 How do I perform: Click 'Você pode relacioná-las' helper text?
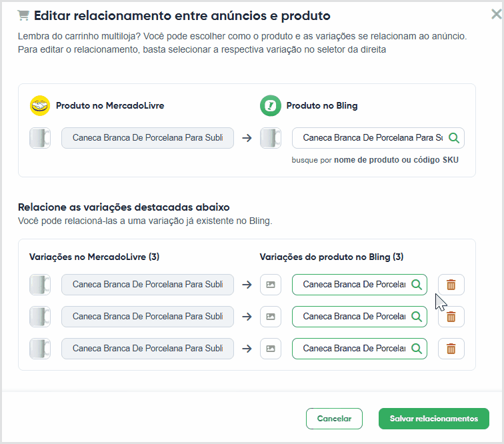point(145,221)
